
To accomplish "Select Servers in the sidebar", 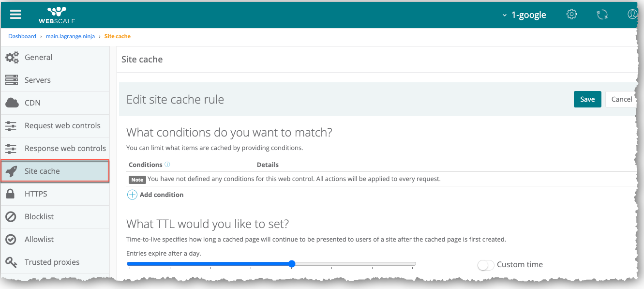I will 37,80.
